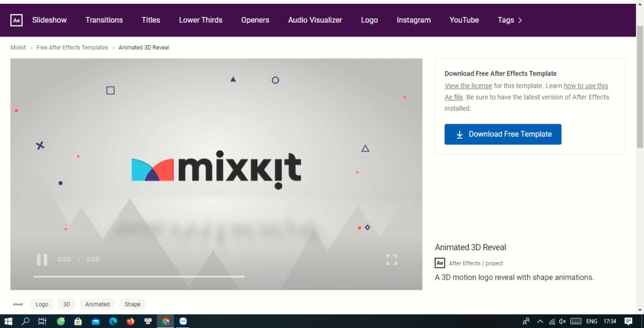Select the Shape tag
The width and height of the screenshot is (644, 328).
coord(132,304)
